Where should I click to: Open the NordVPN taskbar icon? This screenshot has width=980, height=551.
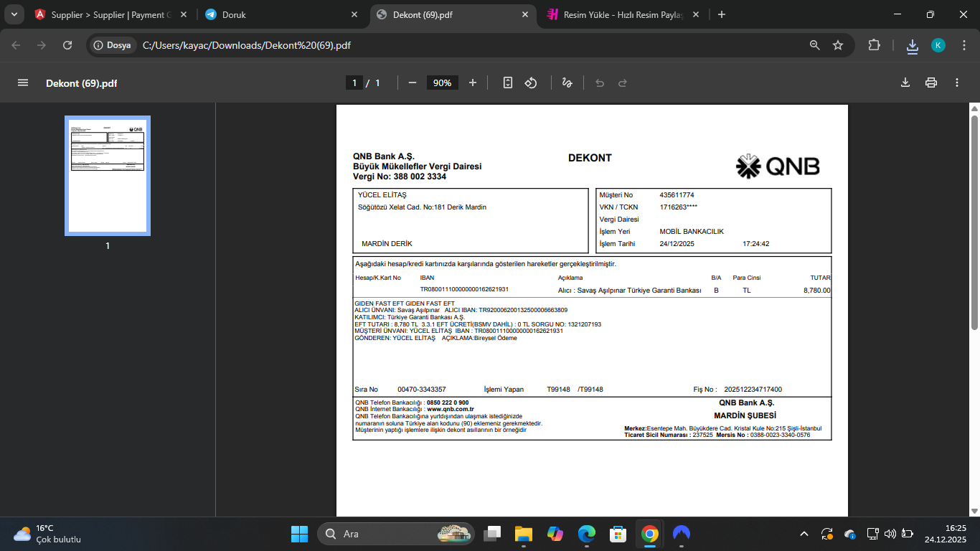click(x=682, y=534)
